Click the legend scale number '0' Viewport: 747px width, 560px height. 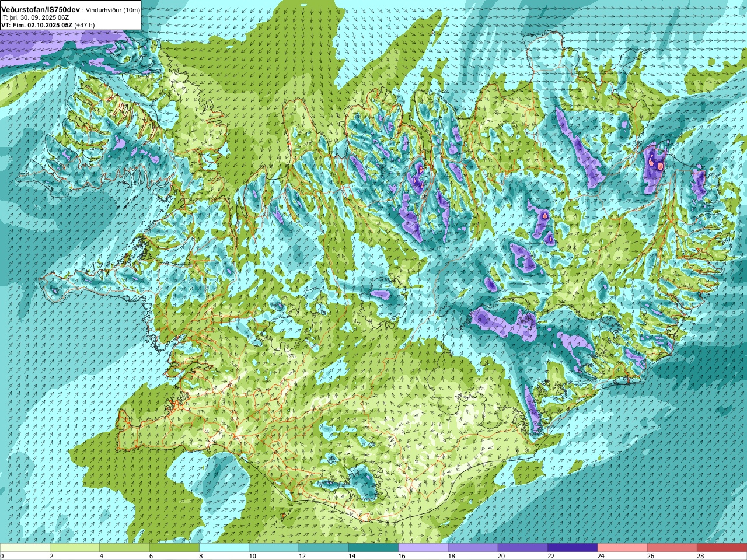[x=2, y=556]
